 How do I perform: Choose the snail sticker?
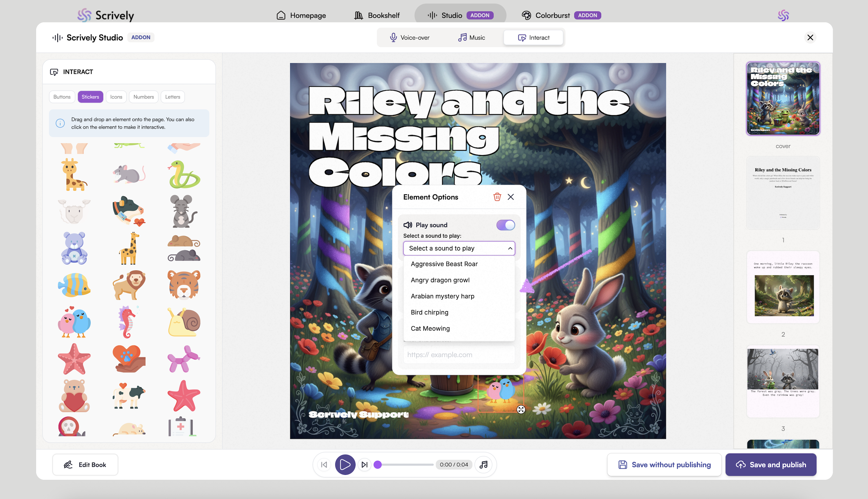coord(184,322)
